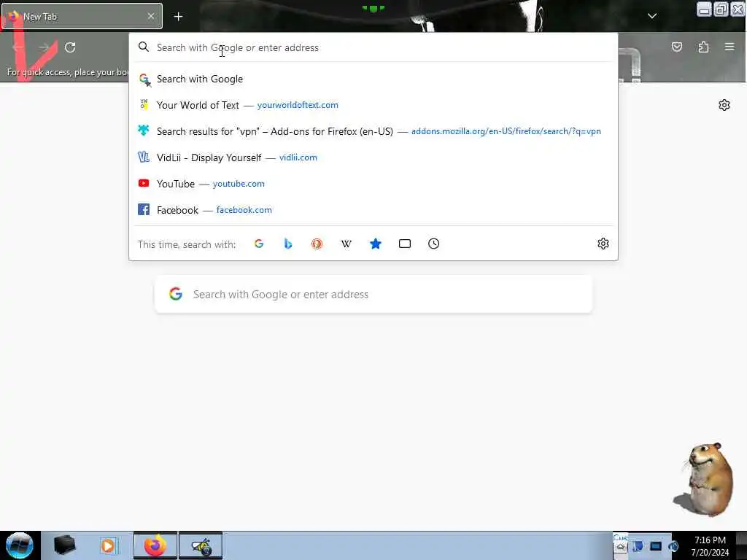Open the VidLii - Display Yourself suggestion
The height and width of the screenshot is (560, 747).
[x=373, y=157]
